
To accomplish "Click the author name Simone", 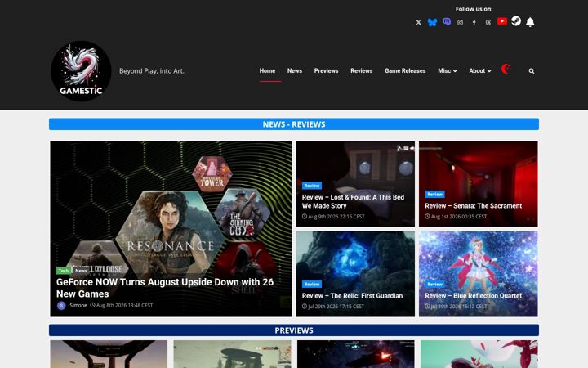I will click(x=78, y=305).
